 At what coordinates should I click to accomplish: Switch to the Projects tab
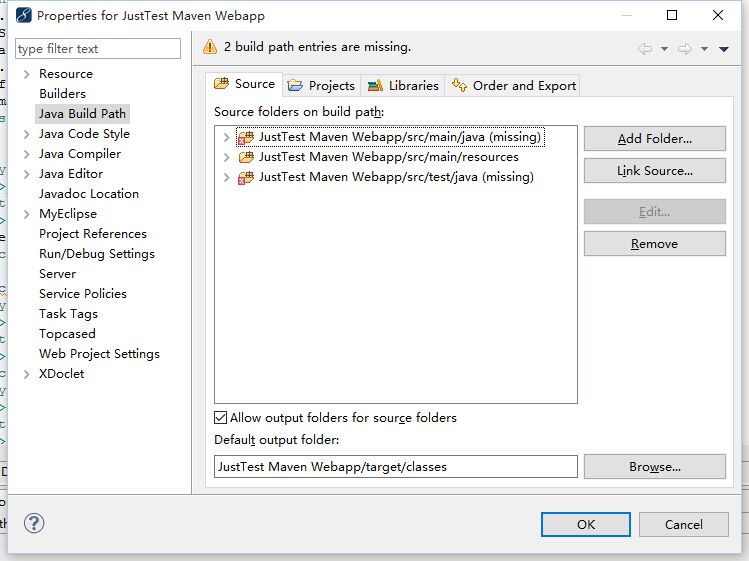click(x=321, y=86)
